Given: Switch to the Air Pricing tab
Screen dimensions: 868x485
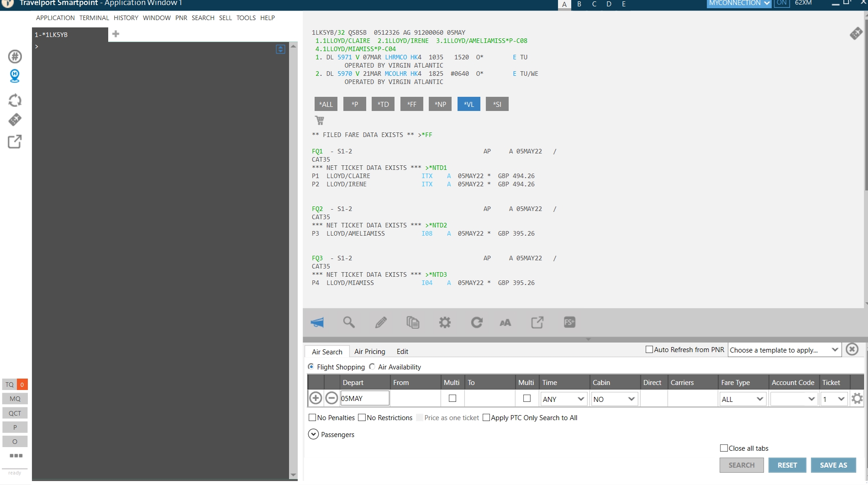Looking at the screenshot, I should pyautogui.click(x=370, y=352).
